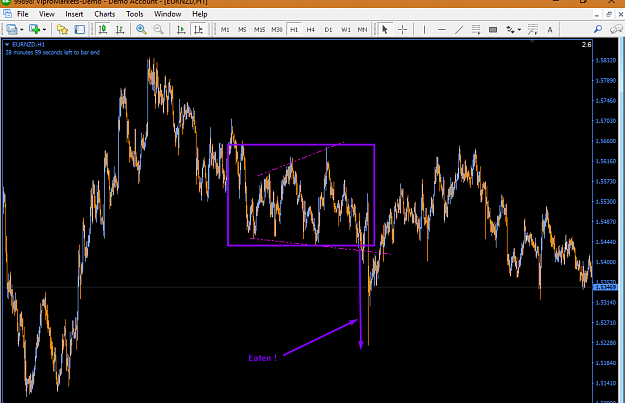Viewport: 625px width, 403px height.
Task: Open the chat bubbles icon
Action: click(x=616, y=29)
